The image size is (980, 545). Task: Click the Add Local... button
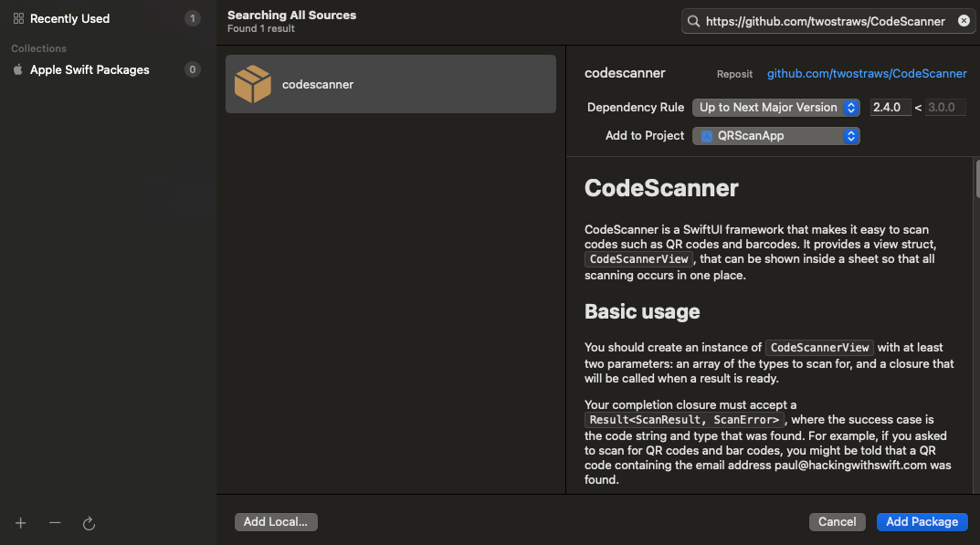(276, 522)
